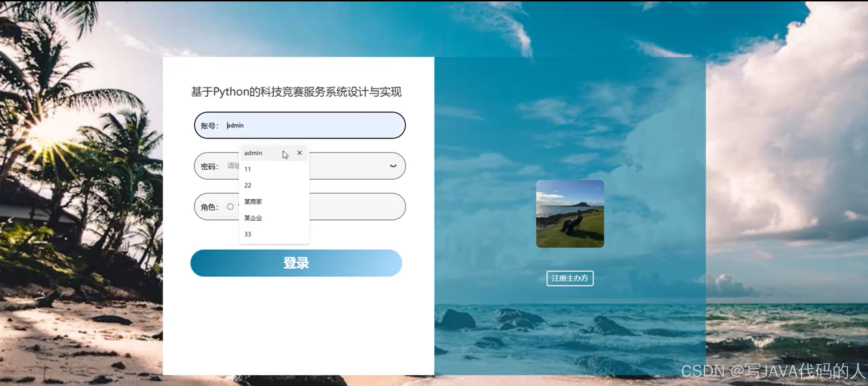This screenshot has width=868, height=386.
Task: Choose "33" in the autocomplete dropdown
Action: tap(248, 234)
